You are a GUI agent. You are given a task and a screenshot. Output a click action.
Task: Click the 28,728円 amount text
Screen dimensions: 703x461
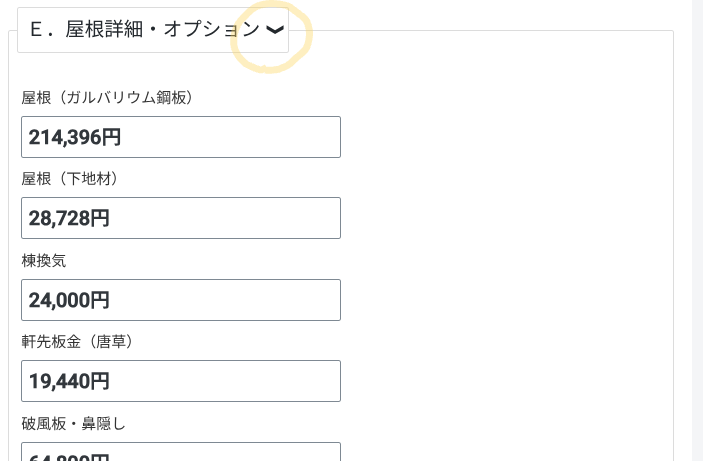point(70,218)
